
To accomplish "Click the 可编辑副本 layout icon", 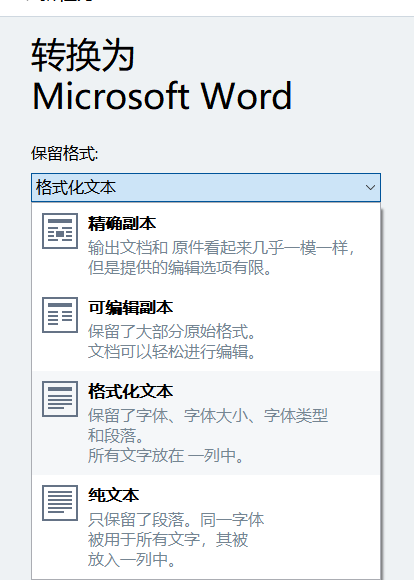I will point(60,315).
